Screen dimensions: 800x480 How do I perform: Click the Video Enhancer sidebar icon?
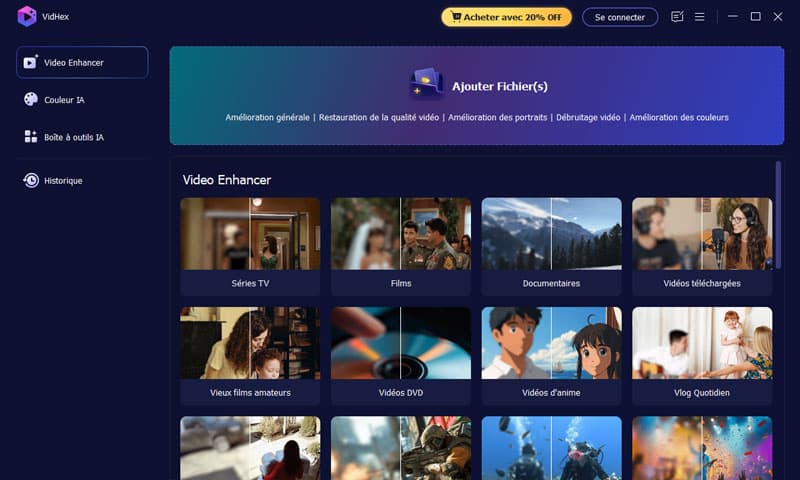tap(31, 63)
